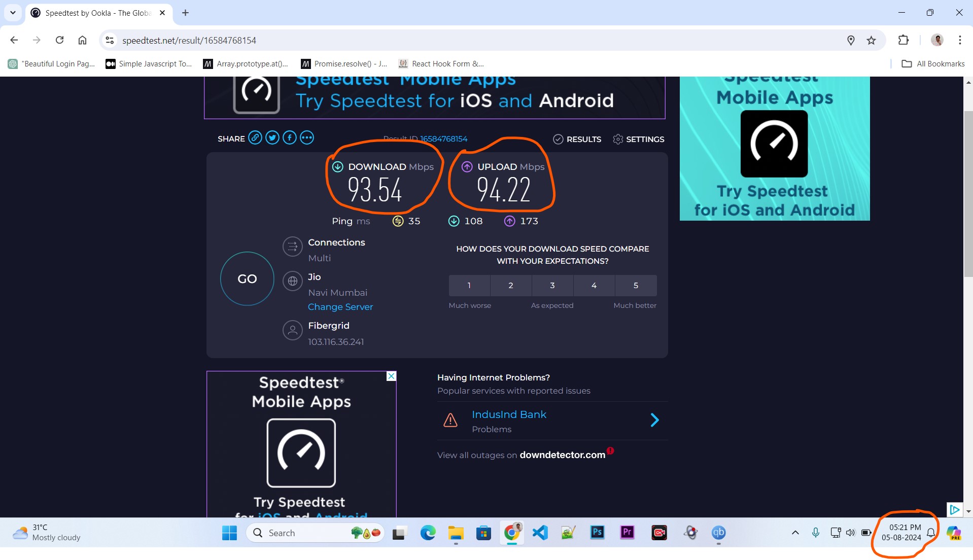Screen dimensions: 973x560
Task: Click Speedtest Mobile Apps sidebar ad
Action: (775, 148)
